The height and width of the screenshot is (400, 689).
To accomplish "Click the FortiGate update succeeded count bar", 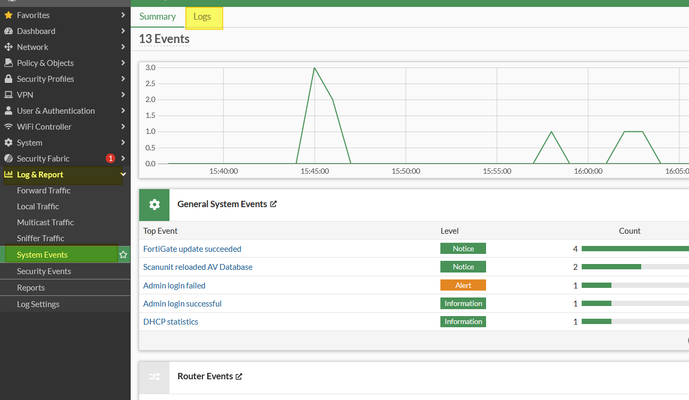I will point(633,248).
